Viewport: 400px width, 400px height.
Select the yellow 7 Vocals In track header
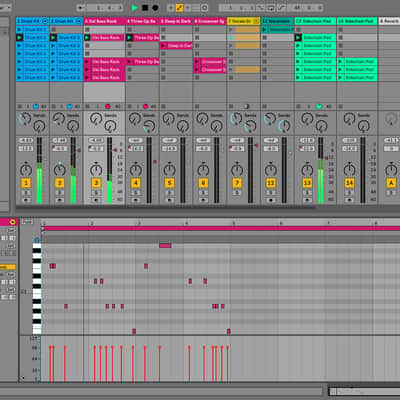244,21
